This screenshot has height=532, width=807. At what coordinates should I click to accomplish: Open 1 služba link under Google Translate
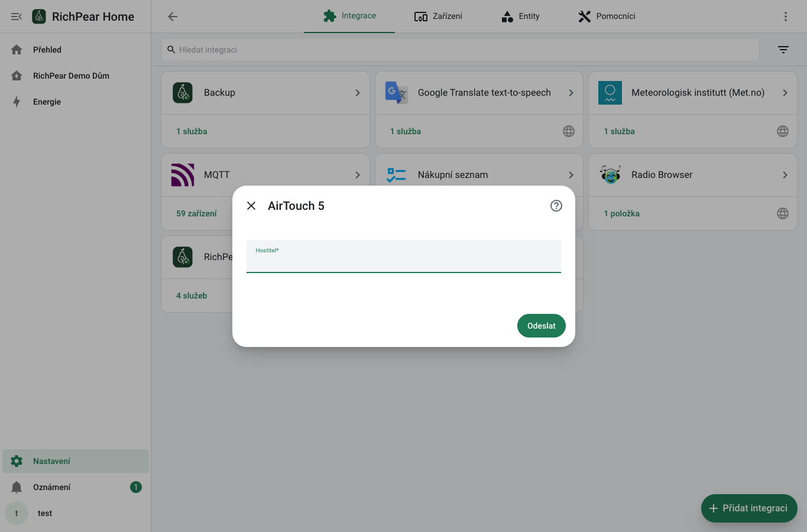[x=406, y=131]
